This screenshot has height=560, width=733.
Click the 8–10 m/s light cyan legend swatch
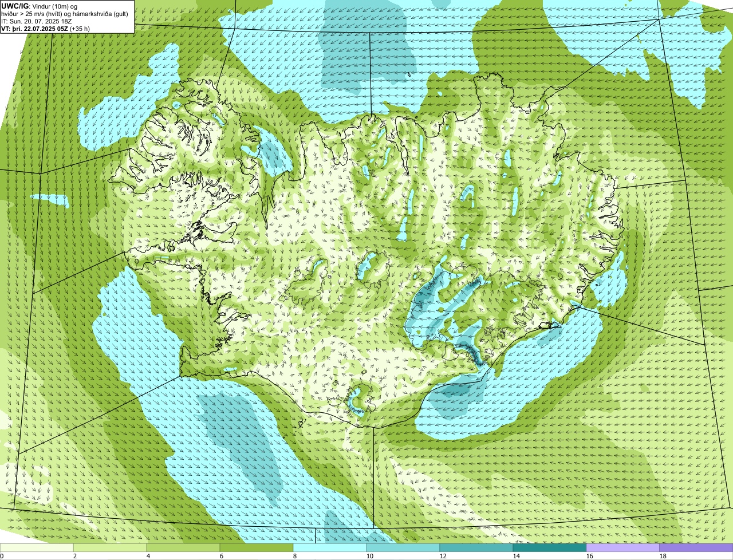coord(330,547)
